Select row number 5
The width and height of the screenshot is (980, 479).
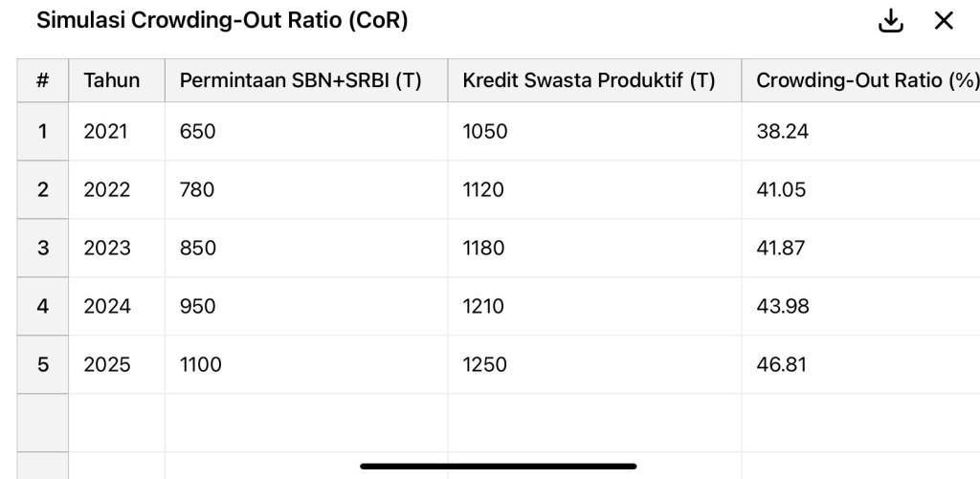point(42,364)
